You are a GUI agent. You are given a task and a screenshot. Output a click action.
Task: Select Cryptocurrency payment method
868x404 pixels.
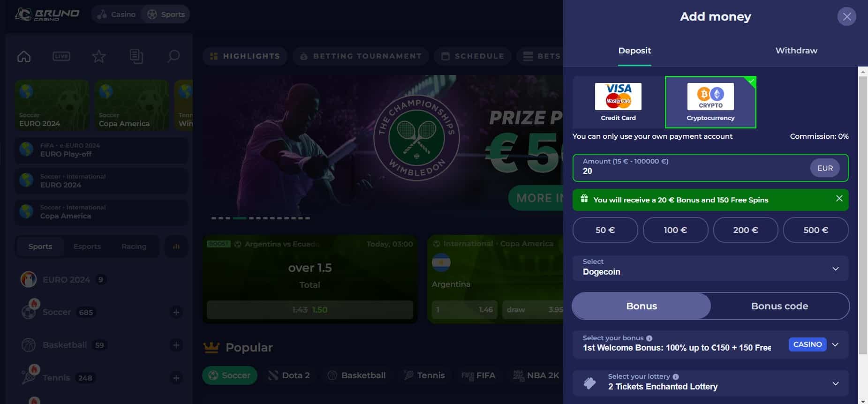710,102
